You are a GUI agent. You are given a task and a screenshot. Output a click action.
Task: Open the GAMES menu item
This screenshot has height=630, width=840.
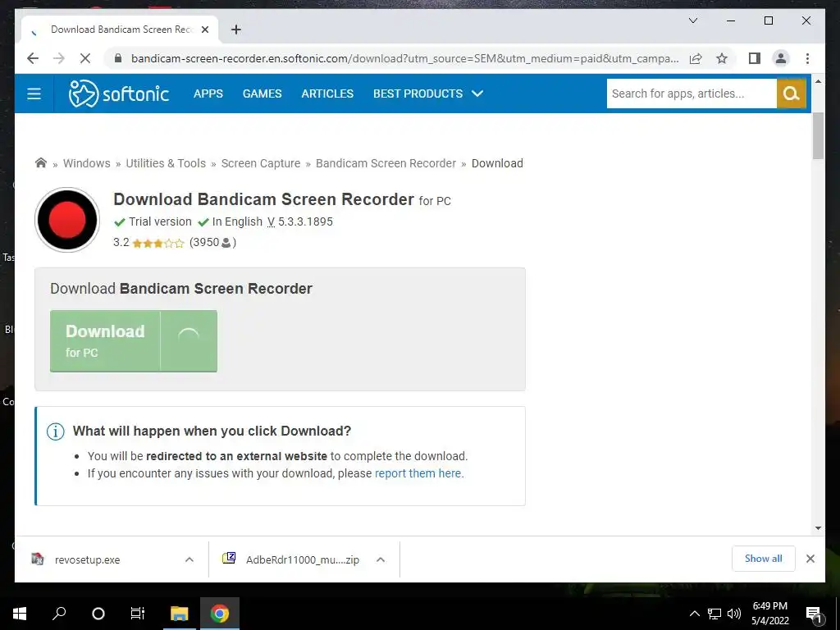click(262, 94)
